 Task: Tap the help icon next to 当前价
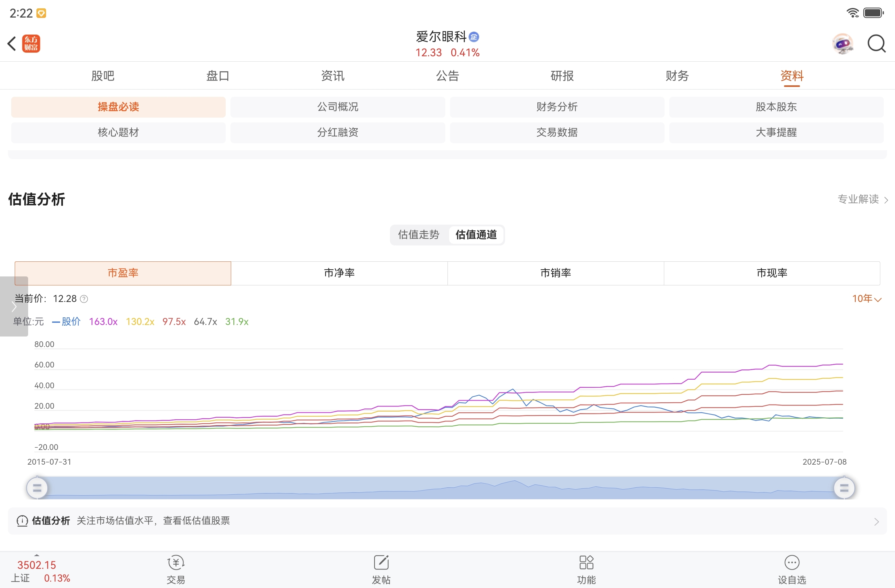click(x=84, y=299)
